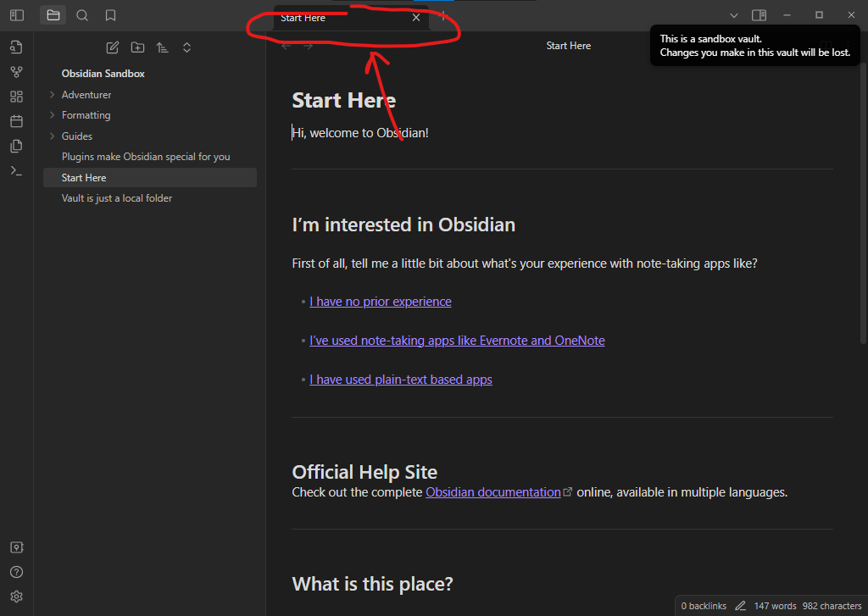Open the quick switcher from the ribbon

click(x=16, y=47)
